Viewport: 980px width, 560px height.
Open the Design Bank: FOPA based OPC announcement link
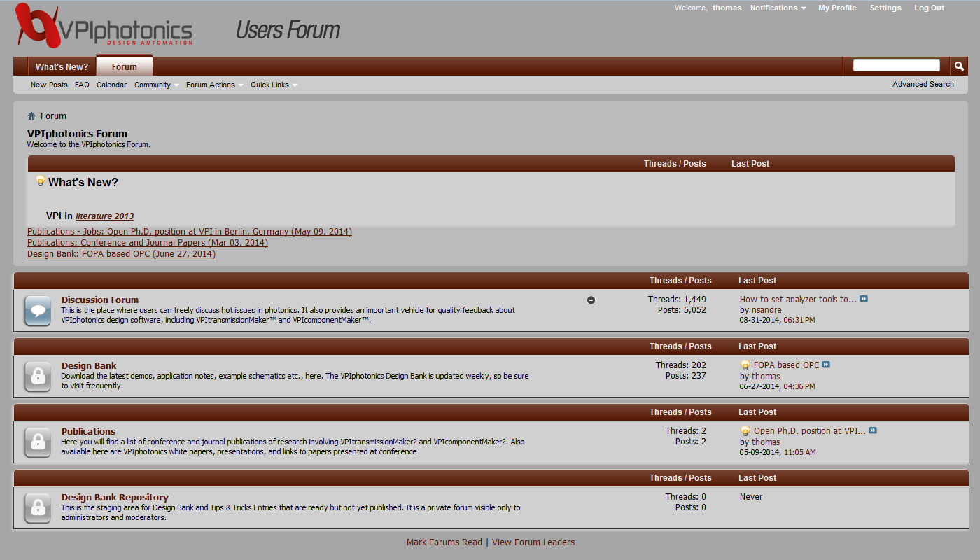121,254
